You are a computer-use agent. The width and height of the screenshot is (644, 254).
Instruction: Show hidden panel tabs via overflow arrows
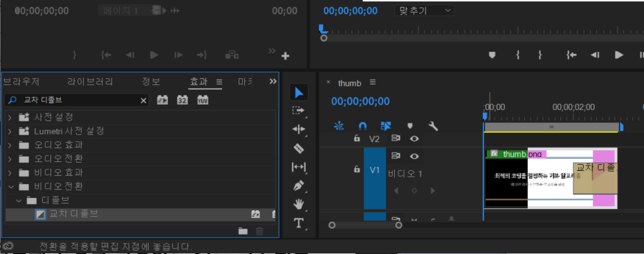click(x=273, y=82)
